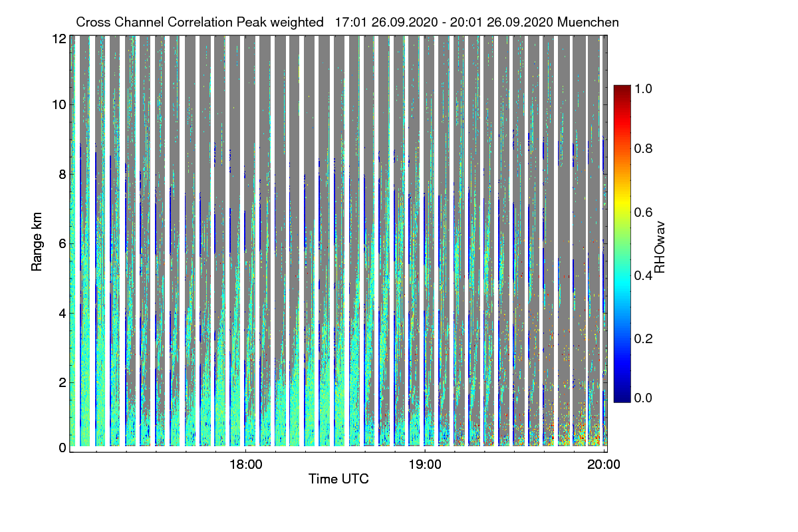Click the 20:00 time axis tick label

pyautogui.click(x=604, y=465)
